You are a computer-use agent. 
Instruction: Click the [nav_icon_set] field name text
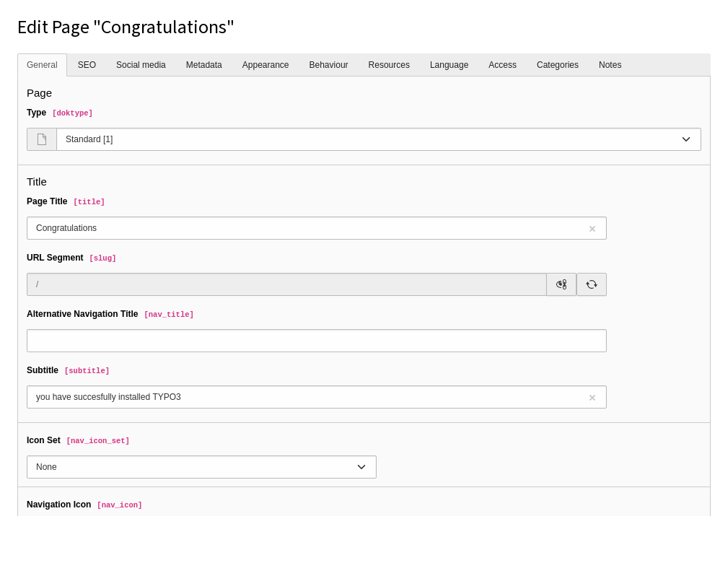tap(98, 441)
